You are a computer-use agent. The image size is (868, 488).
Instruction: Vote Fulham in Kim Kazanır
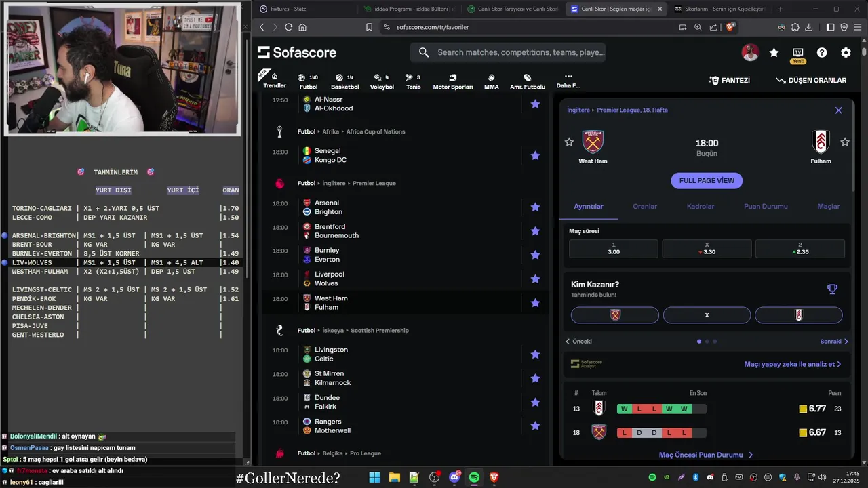799,315
